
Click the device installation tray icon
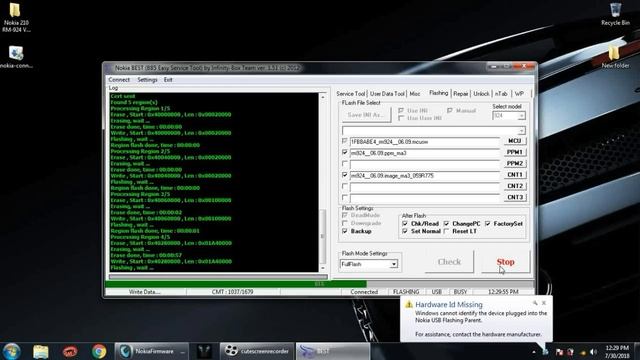pos(545,351)
